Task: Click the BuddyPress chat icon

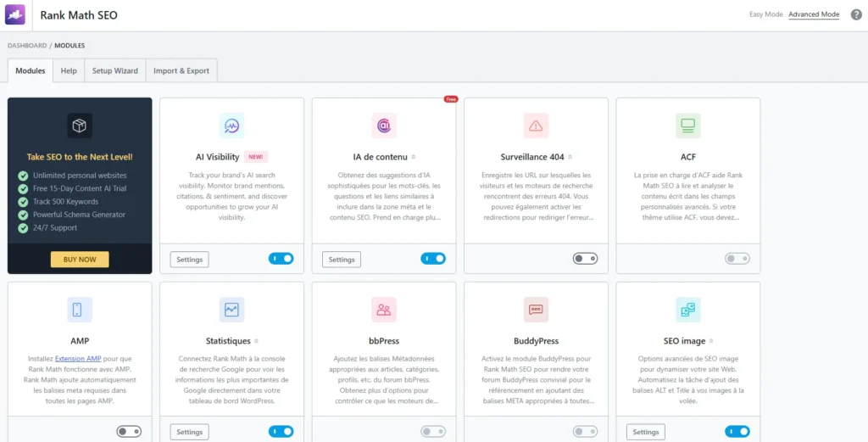Action: tap(536, 310)
